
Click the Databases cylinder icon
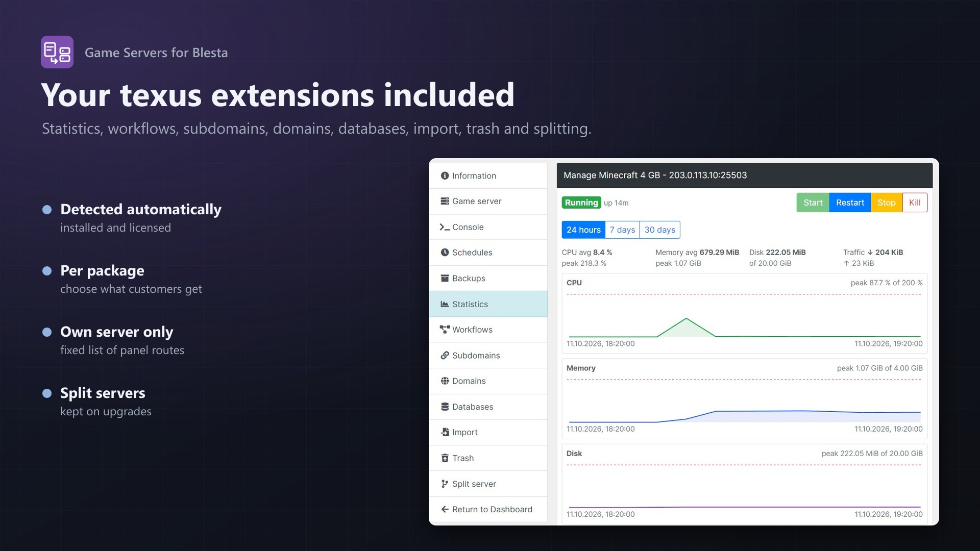[445, 407]
